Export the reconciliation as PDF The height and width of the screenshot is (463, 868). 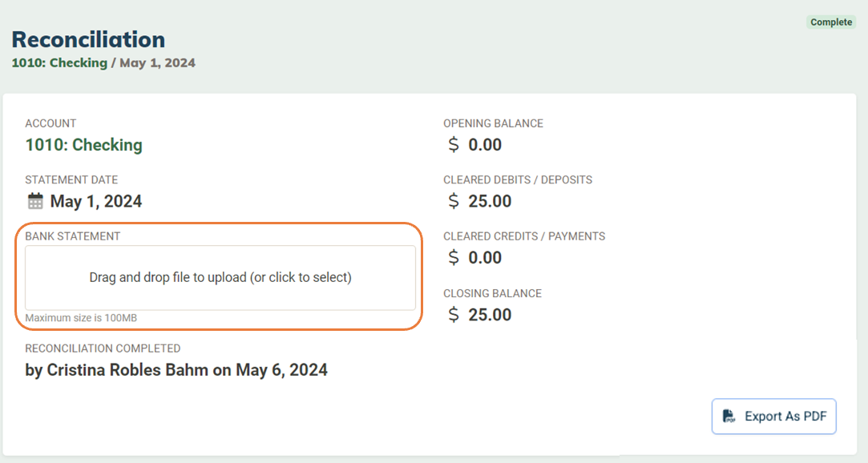[774, 416]
